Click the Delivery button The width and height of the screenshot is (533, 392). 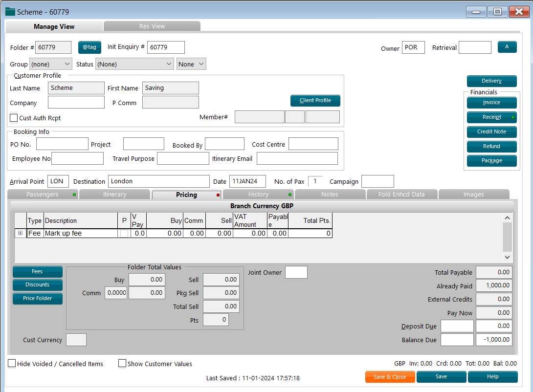click(491, 81)
